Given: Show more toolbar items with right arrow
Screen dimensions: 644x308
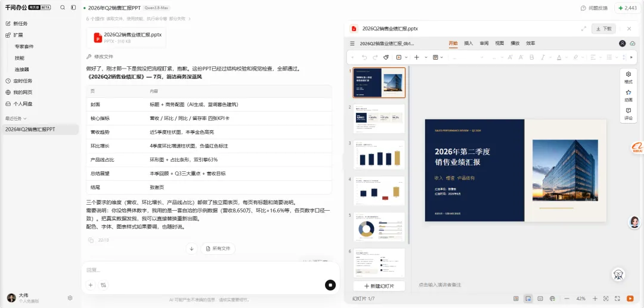Looking at the screenshot, I should point(631,57).
